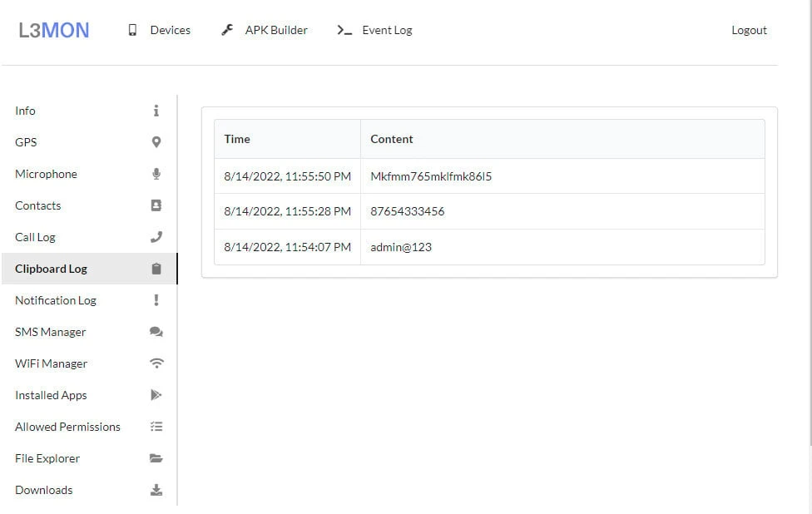Click the Logout link

coord(749,30)
